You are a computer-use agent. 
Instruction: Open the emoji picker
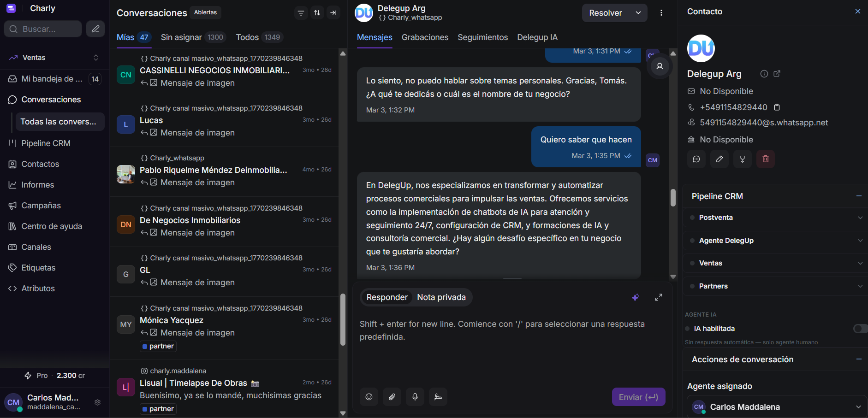click(369, 397)
